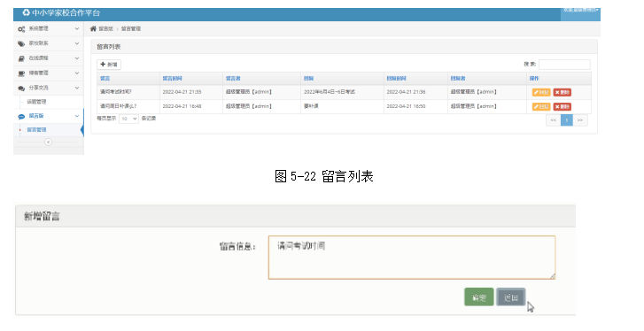Collapse the sidebar with the round arrow button
The height and width of the screenshot is (331, 644).
click(48, 142)
